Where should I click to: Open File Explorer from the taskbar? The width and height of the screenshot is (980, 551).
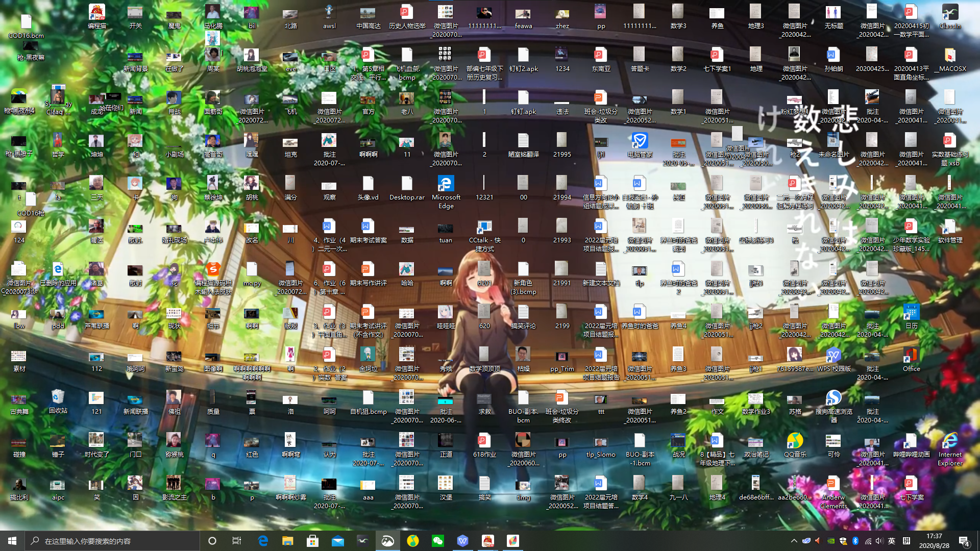tap(288, 541)
